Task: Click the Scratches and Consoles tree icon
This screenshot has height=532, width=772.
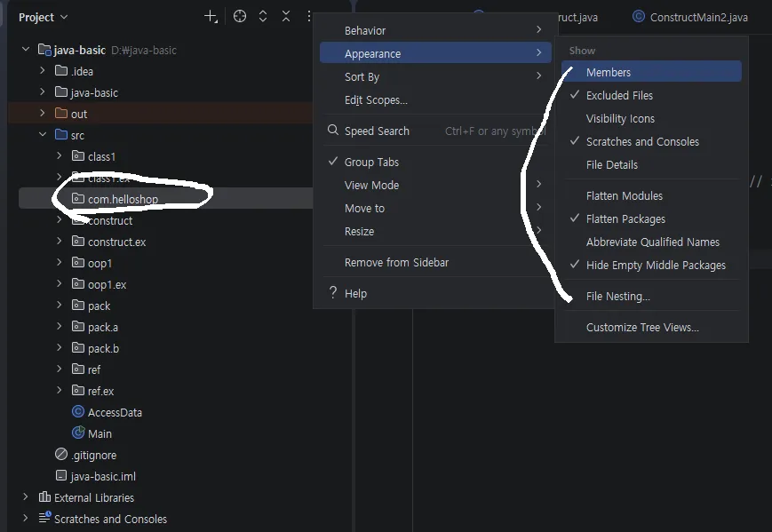Action: point(44,517)
